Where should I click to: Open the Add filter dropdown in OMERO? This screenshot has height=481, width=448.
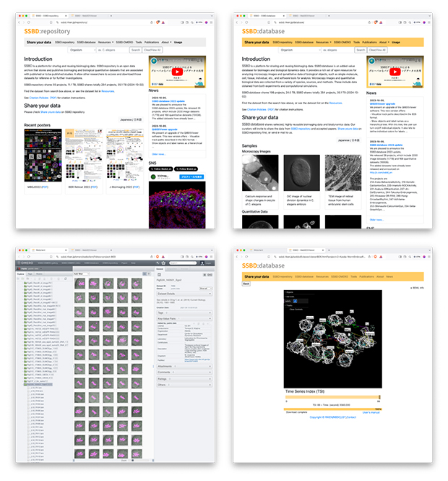pos(80,275)
